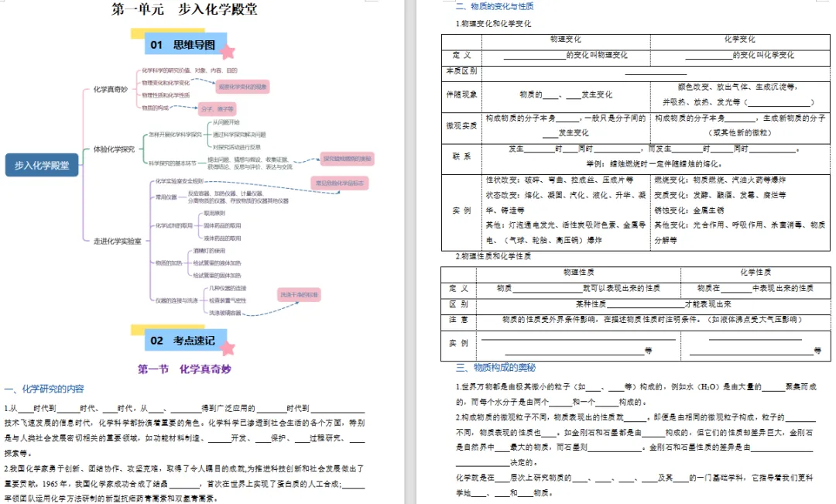Click the '区别' row label
The image size is (836, 504).
click(458, 304)
